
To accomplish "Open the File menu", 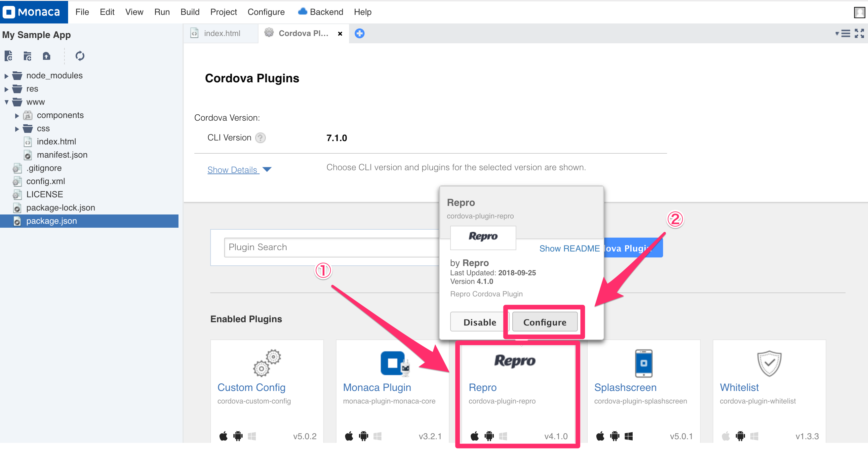I will [82, 12].
